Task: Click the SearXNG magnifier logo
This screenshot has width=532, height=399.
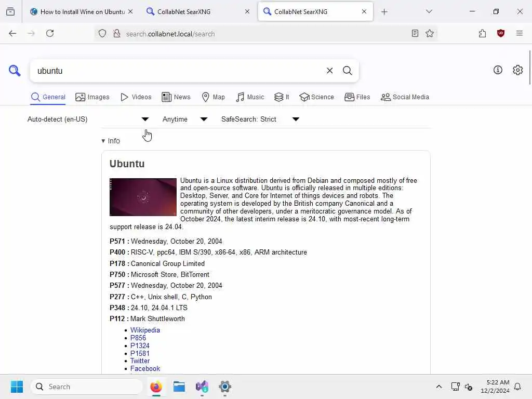Action: [15, 71]
